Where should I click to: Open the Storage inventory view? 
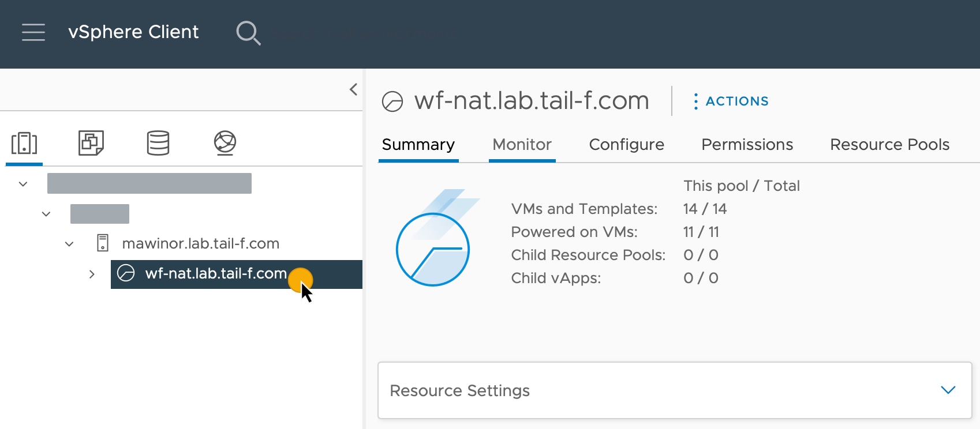pos(158,144)
